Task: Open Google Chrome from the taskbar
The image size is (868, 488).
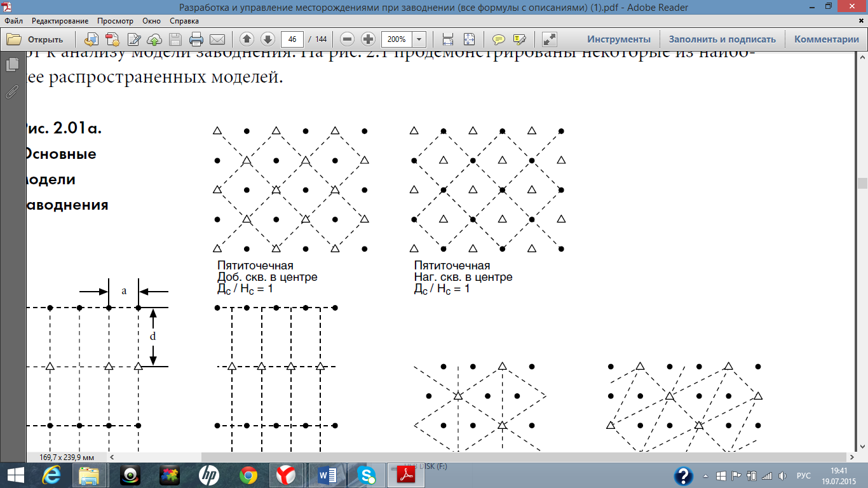Action: pos(248,475)
